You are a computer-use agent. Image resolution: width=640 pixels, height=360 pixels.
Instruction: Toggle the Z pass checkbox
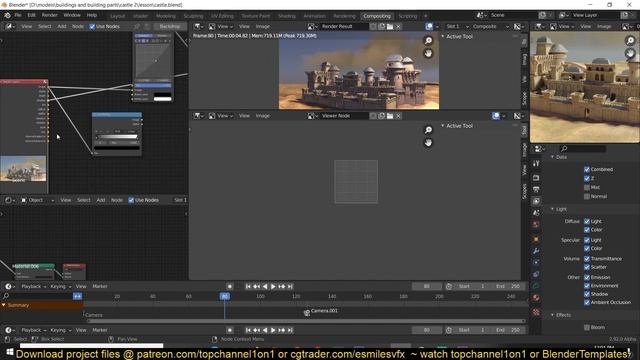click(587, 178)
